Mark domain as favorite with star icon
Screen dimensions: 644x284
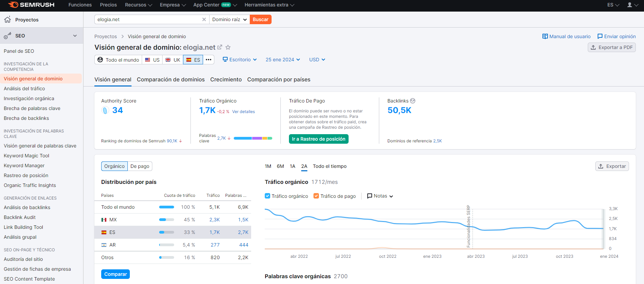[x=228, y=47]
